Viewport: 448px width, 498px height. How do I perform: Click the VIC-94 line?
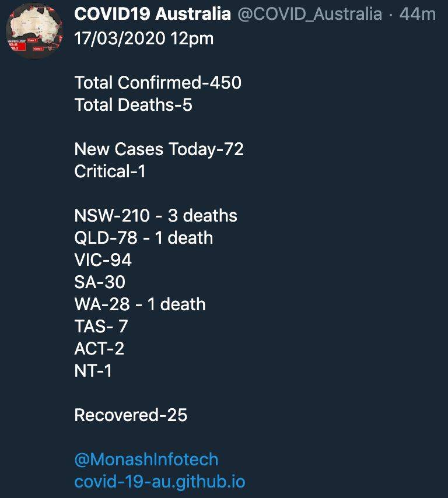(103, 260)
